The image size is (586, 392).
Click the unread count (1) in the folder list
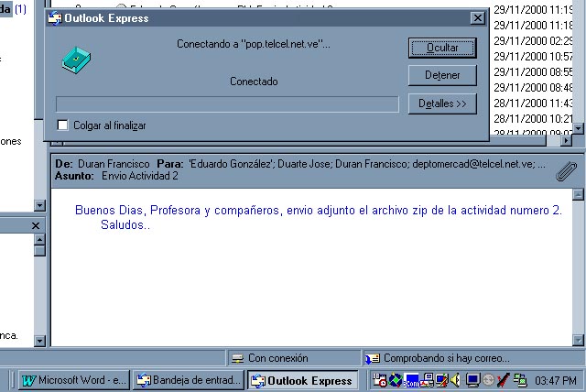[20, 8]
